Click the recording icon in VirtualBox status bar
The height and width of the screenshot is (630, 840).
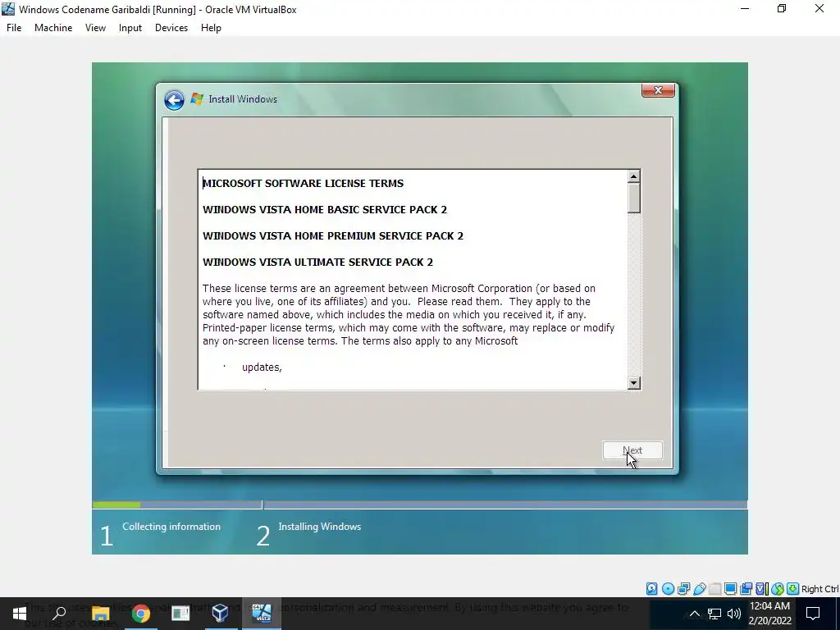click(746, 589)
